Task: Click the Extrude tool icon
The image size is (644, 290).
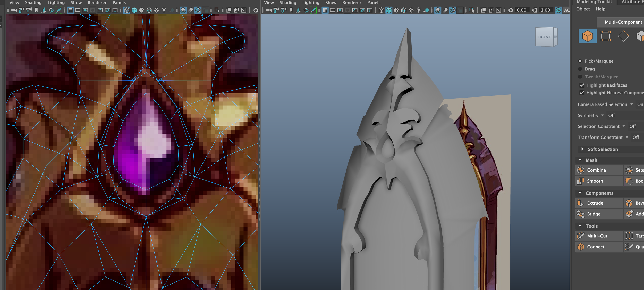Action: [x=580, y=203]
